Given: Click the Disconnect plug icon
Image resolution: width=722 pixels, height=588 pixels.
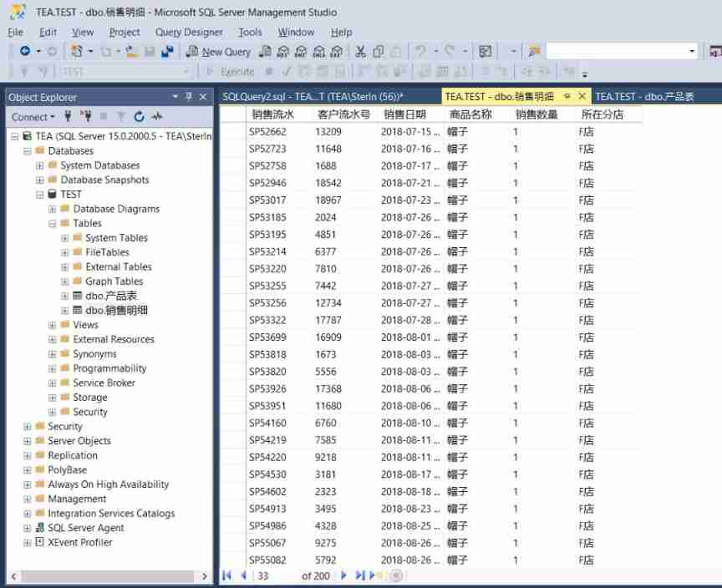Looking at the screenshot, I should pos(86,117).
